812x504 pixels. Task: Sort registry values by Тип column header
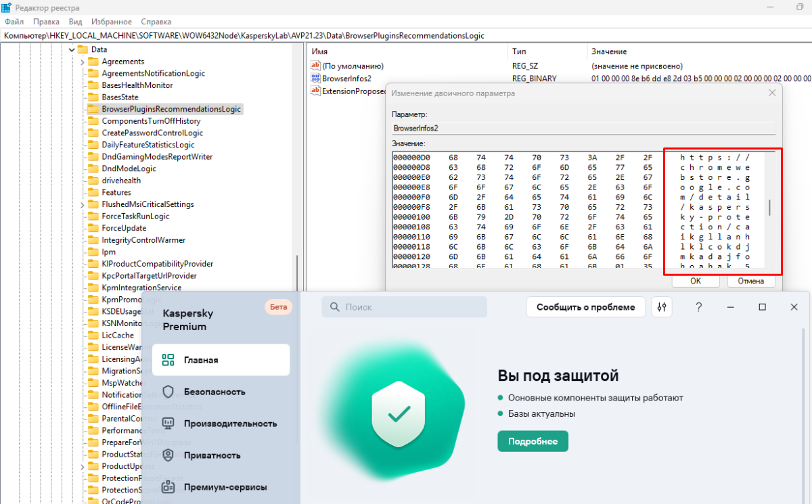547,51
